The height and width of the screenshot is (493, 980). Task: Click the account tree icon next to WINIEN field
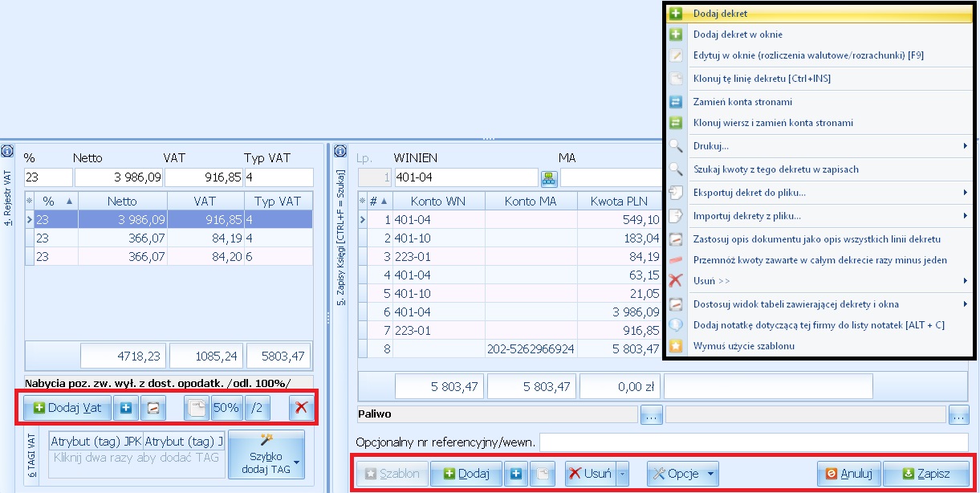pos(549,177)
